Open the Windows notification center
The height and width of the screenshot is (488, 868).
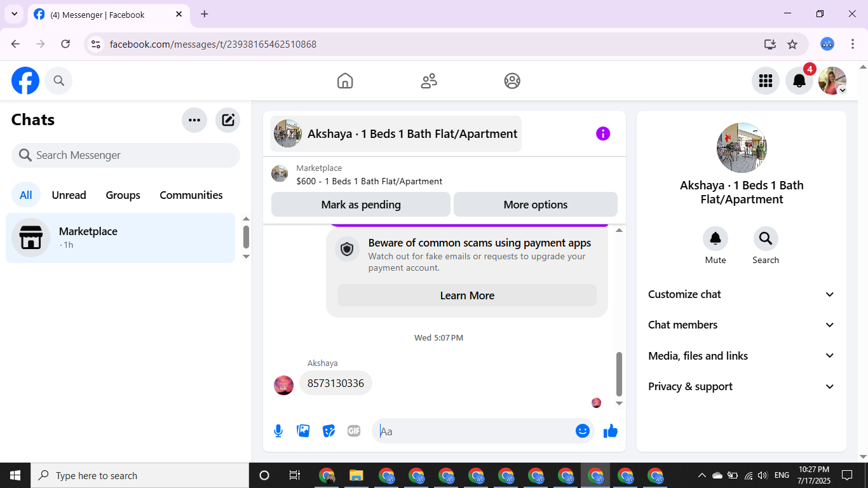pos(847,475)
